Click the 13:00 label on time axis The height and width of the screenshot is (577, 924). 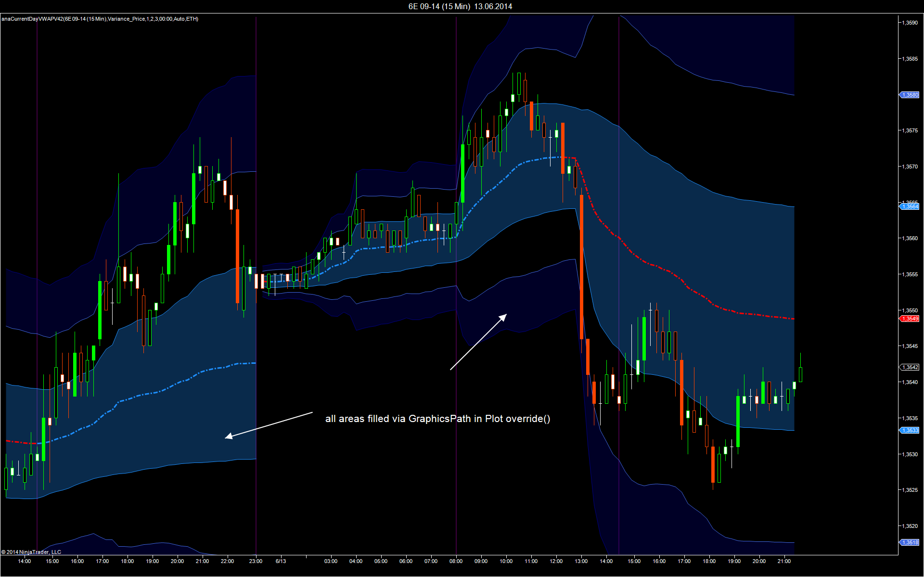click(581, 561)
